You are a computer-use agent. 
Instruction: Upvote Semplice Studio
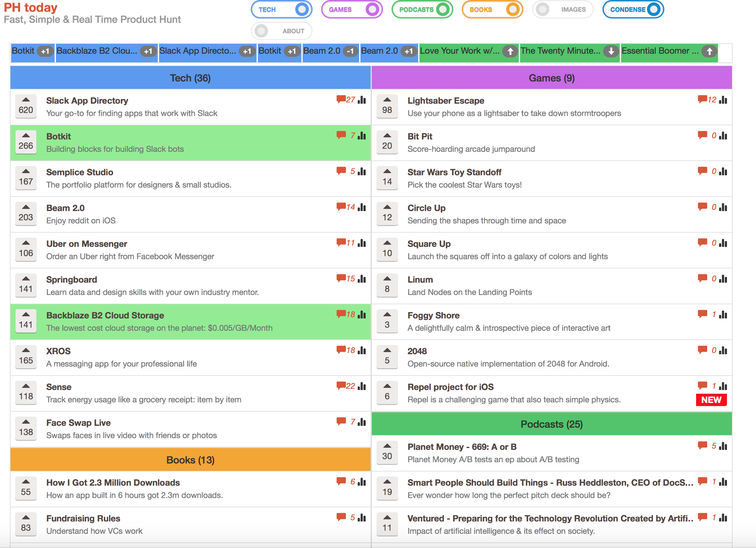click(x=26, y=177)
